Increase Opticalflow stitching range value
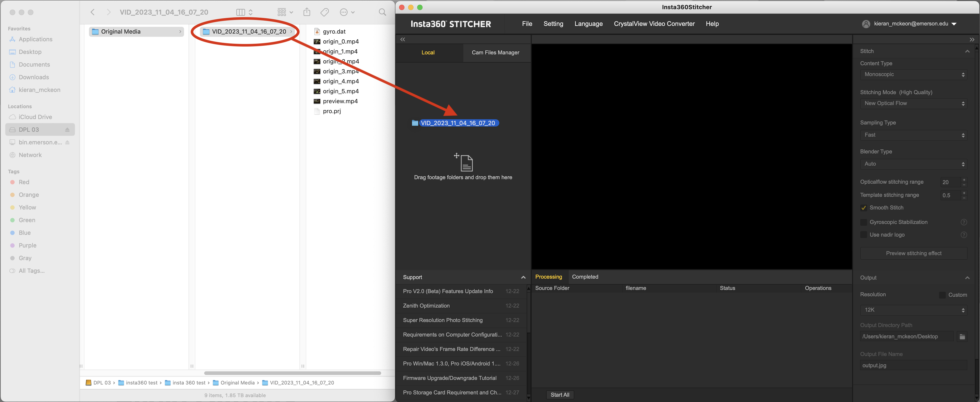 (x=964, y=180)
